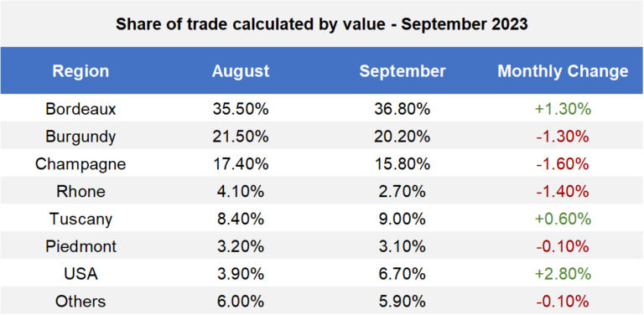Click the August column header

tap(241, 71)
